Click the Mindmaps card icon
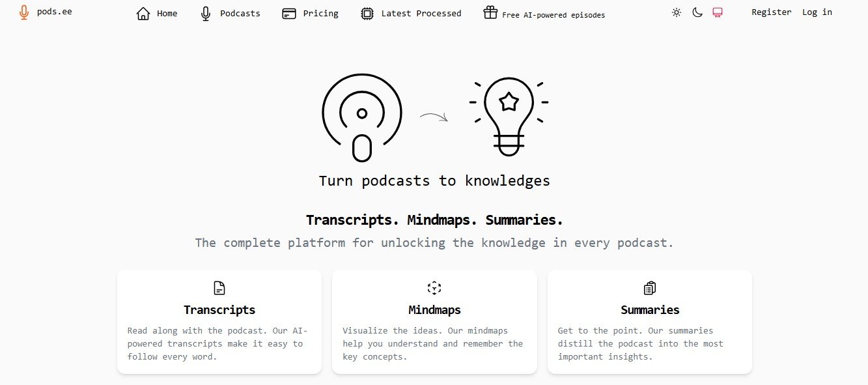The image size is (868, 385). point(434,288)
